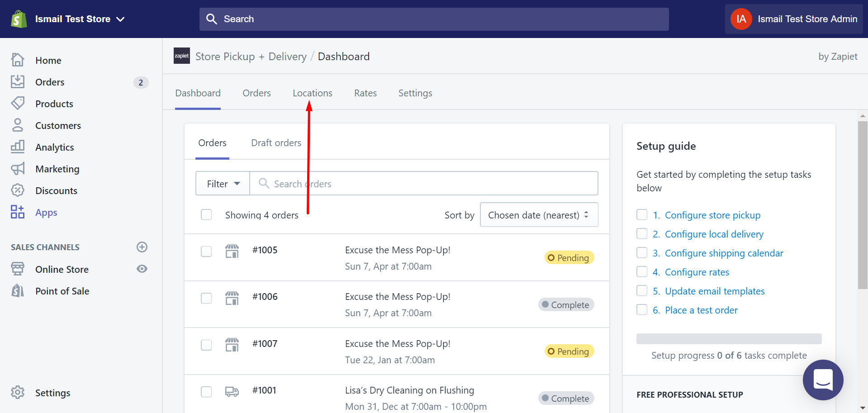Viewport: 868px width, 413px height.
Task: Switch to the app Orders tab
Action: (256, 93)
